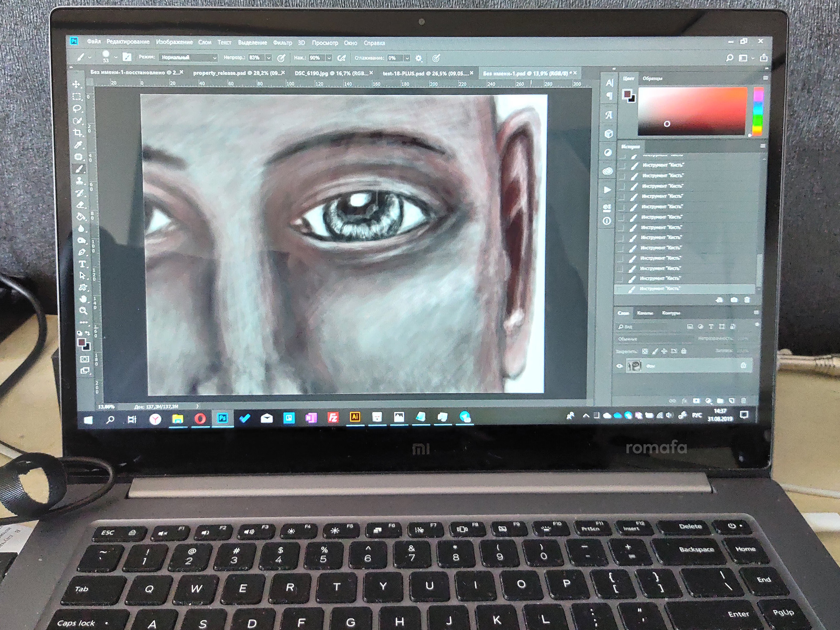The image size is (840, 630).
Task: Add layer mask icon in Layers panel
Action: [x=696, y=400]
